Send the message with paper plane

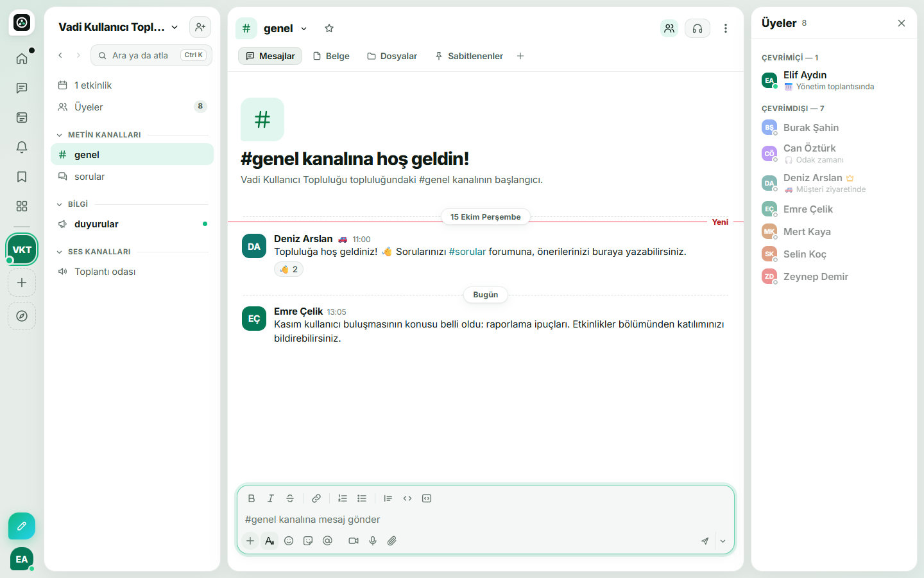coord(705,541)
